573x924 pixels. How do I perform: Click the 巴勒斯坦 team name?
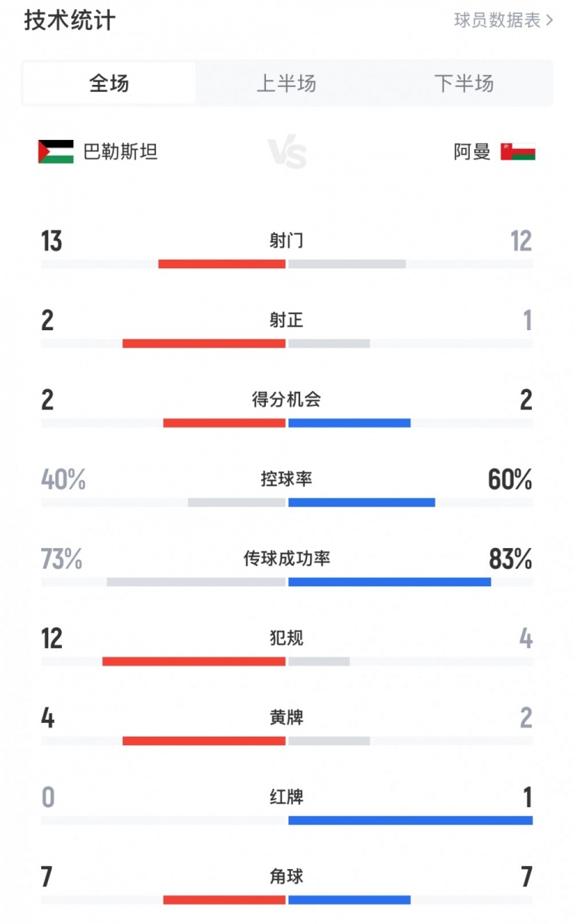tap(120, 151)
